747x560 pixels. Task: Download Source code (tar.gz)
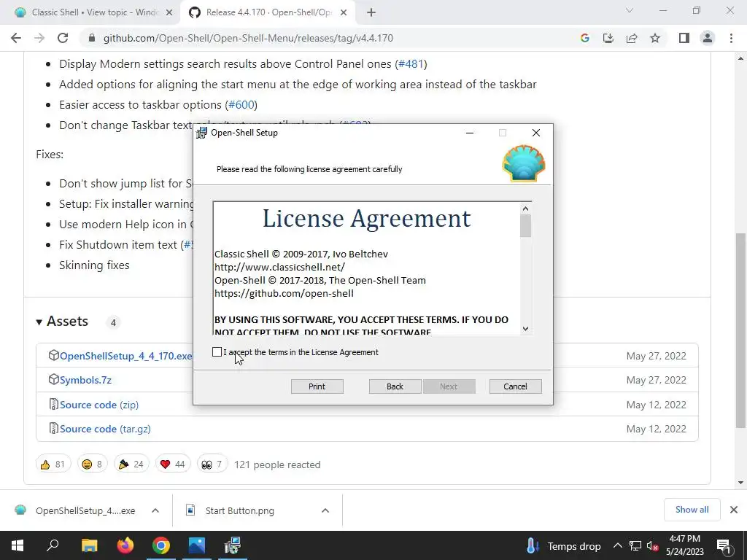pos(105,429)
